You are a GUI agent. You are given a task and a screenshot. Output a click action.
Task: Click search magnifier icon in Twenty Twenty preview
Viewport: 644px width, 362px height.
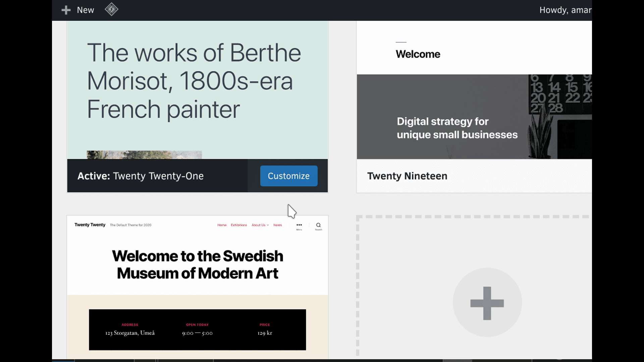(318, 225)
